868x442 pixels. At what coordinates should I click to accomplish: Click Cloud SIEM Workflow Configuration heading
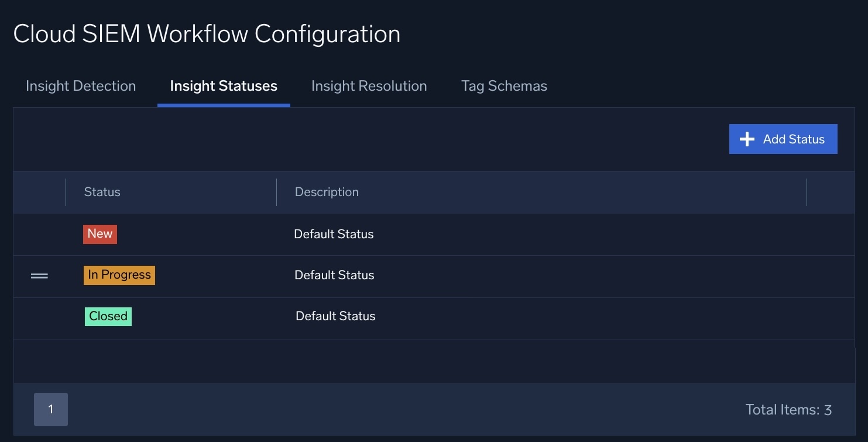pyautogui.click(x=207, y=34)
